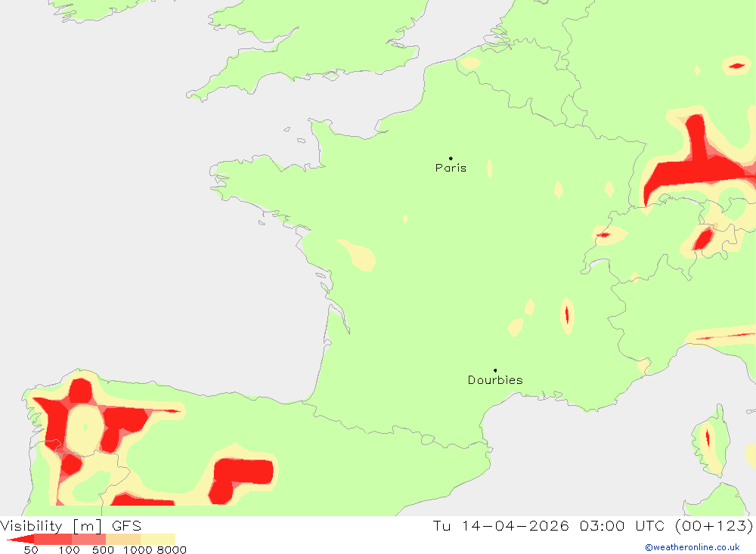Click the legend value 500
Image resolution: width=756 pixels, height=554 pixels.
tap(103, 549)
